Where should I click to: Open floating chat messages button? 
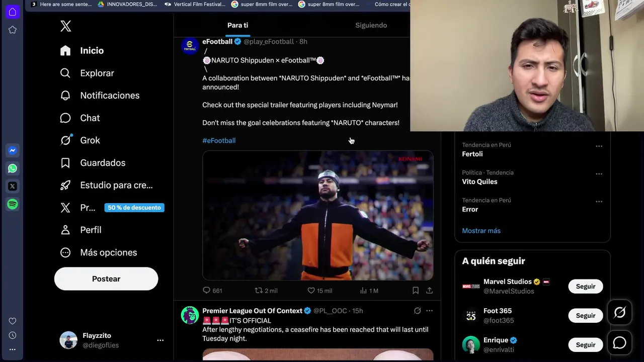[619, 343]
